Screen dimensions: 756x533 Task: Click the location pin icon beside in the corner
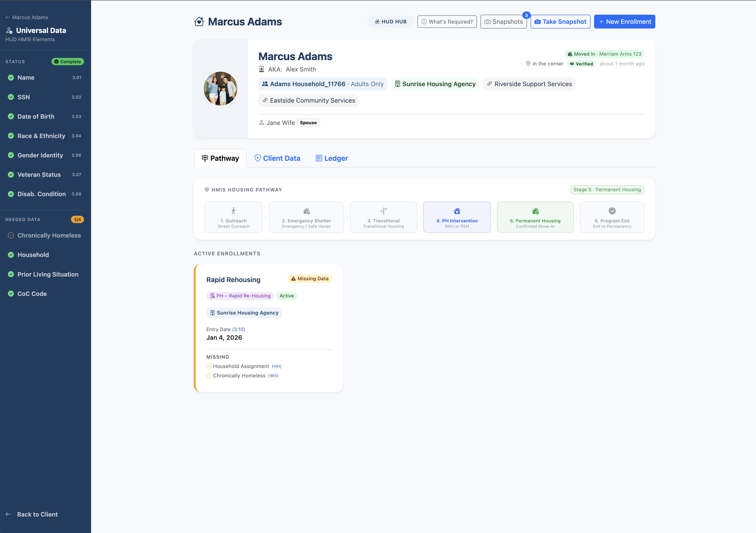tap(528, 63)
